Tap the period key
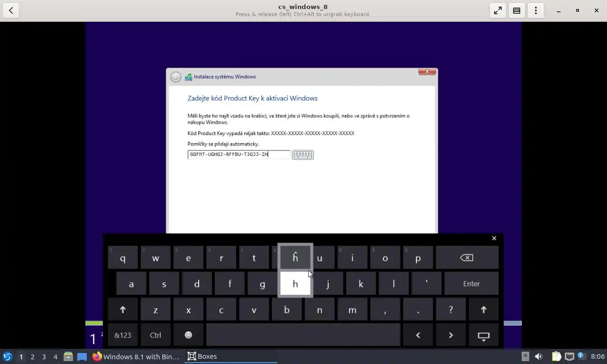 (x=418, y=309)
